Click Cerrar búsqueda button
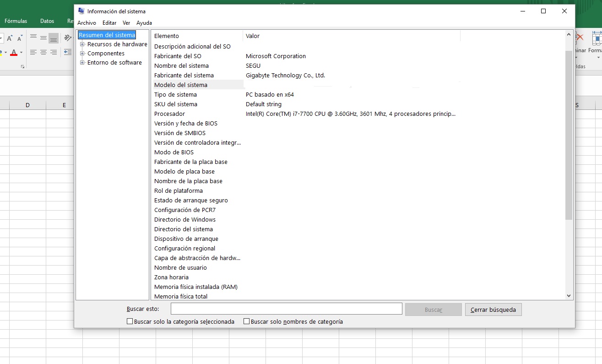This screenshot has width=602, height=364. (x=493, y=310)
